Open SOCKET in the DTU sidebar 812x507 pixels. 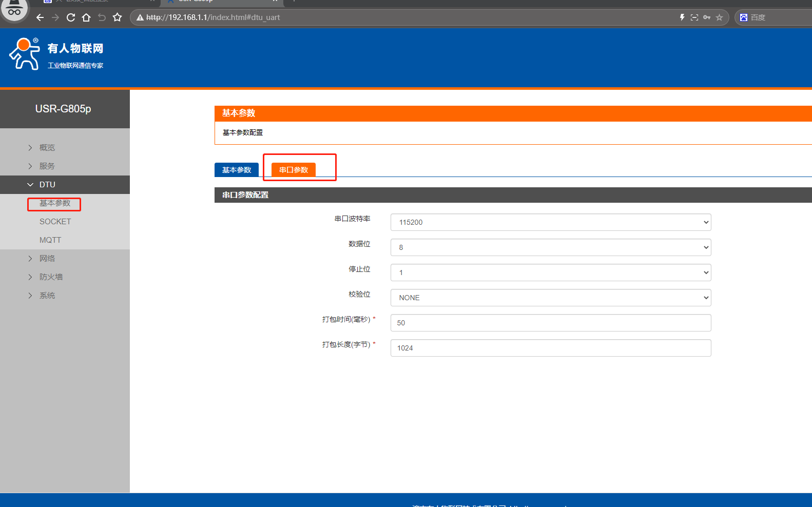[x=55, y=222]
